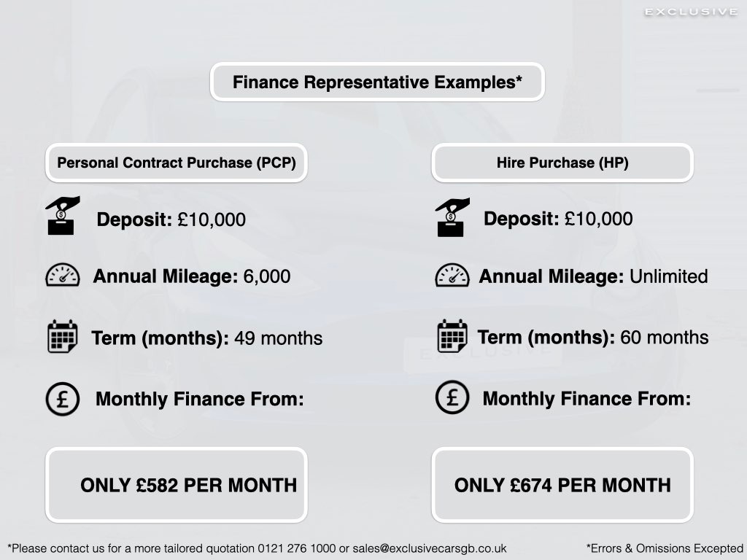Click the PCP term calendar icon

63,336
